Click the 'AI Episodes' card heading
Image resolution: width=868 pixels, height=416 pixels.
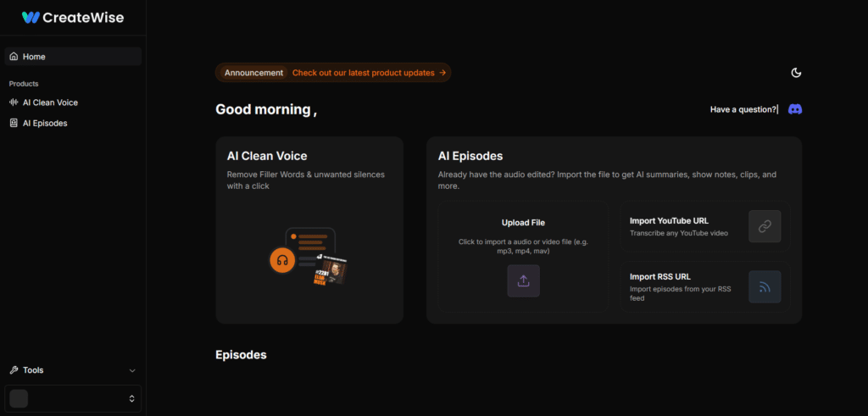(x=470, y=156)
